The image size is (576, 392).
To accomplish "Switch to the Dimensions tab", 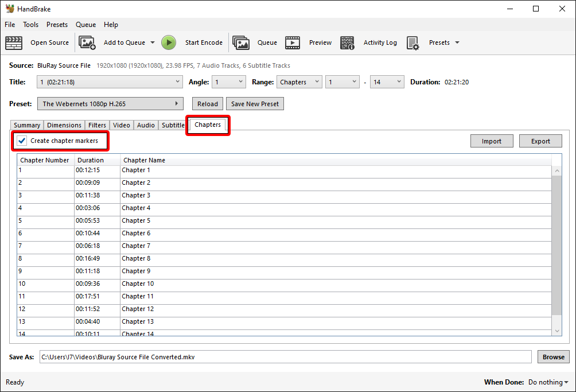I will (64, 125).
